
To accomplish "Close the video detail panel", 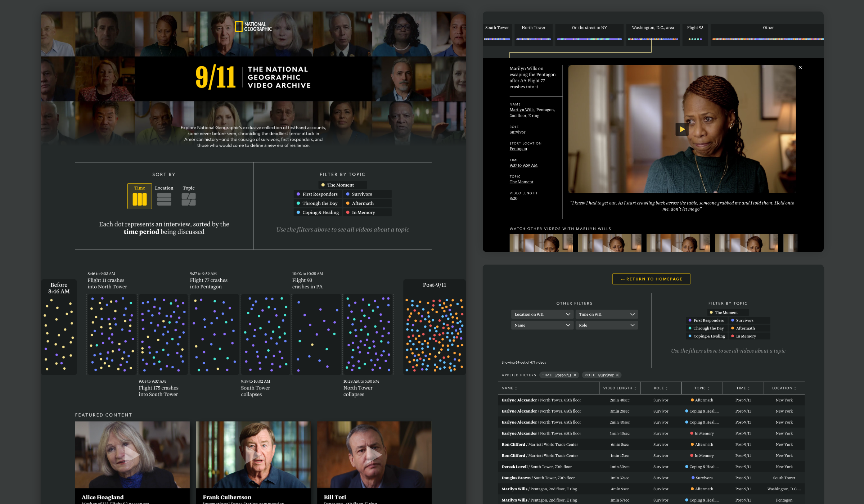I will click(800, 67).
